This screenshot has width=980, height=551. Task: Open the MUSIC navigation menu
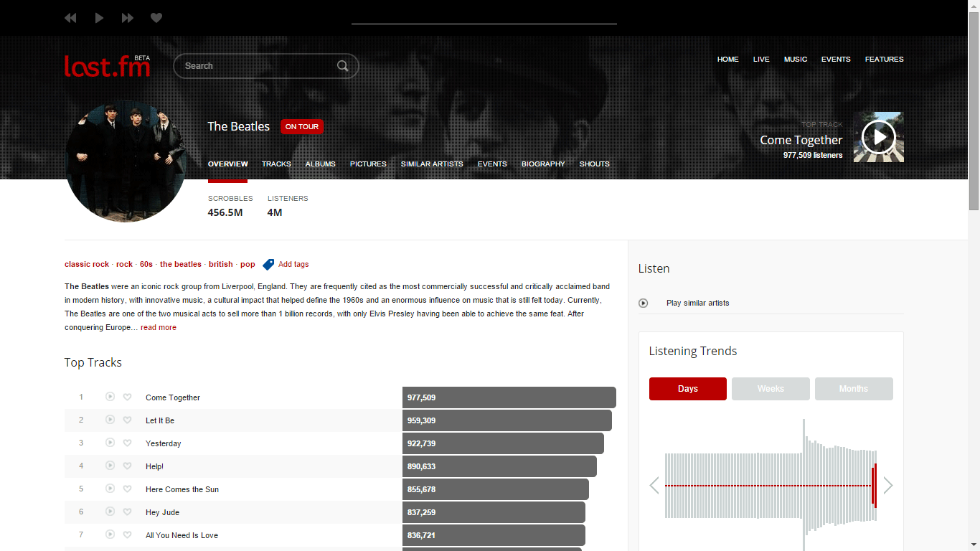point(796,59)
